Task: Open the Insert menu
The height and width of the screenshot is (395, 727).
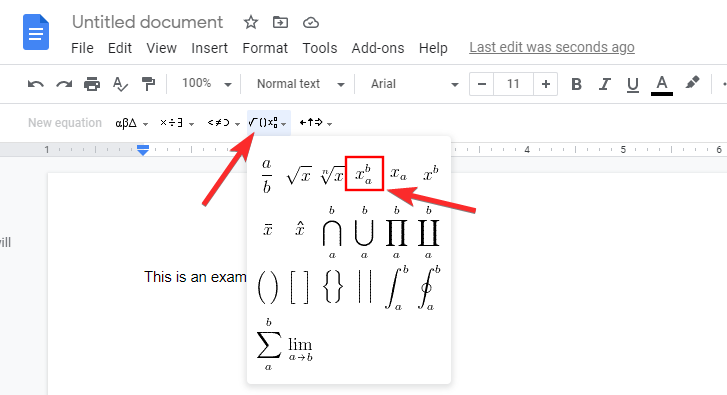Action: click(x=209, y=48)
